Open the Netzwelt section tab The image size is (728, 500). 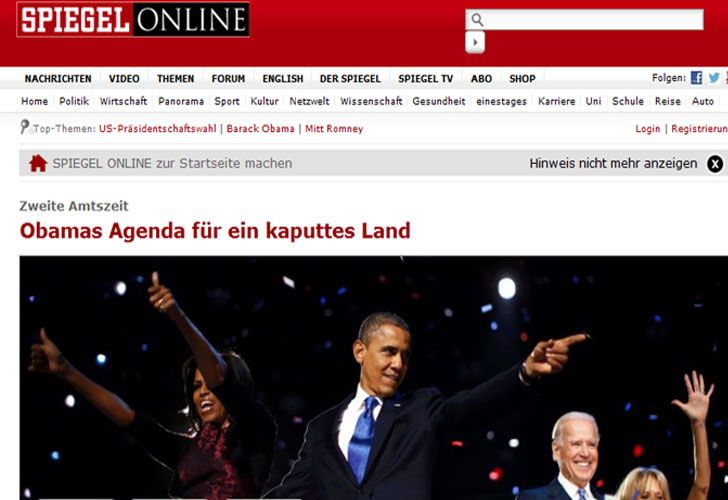pos(309,101)
